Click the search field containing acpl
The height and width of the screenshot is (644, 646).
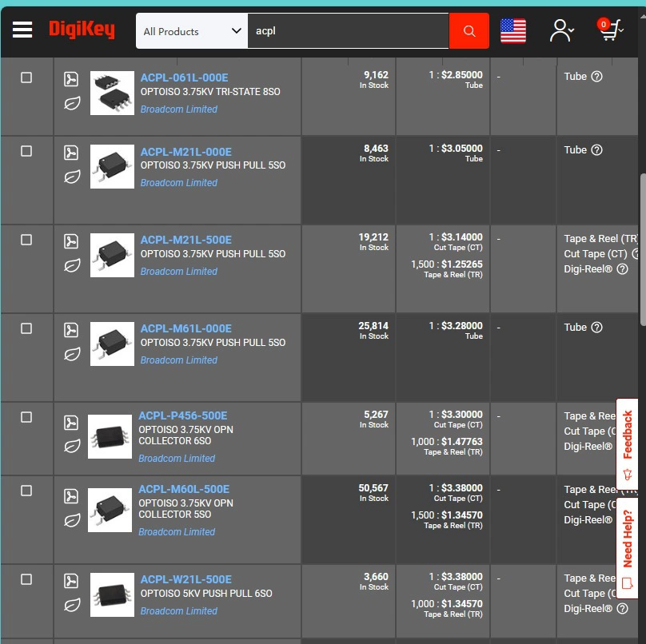(x=348, y=31)
